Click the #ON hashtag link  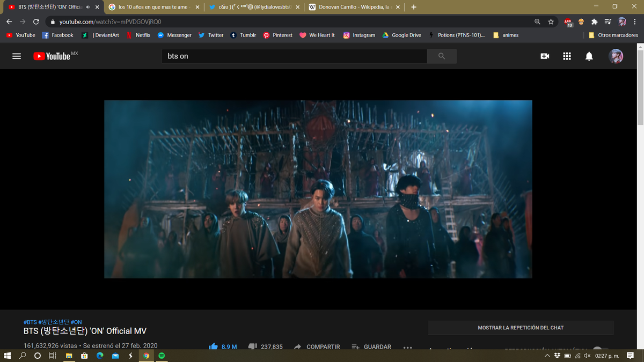(76, 322)
